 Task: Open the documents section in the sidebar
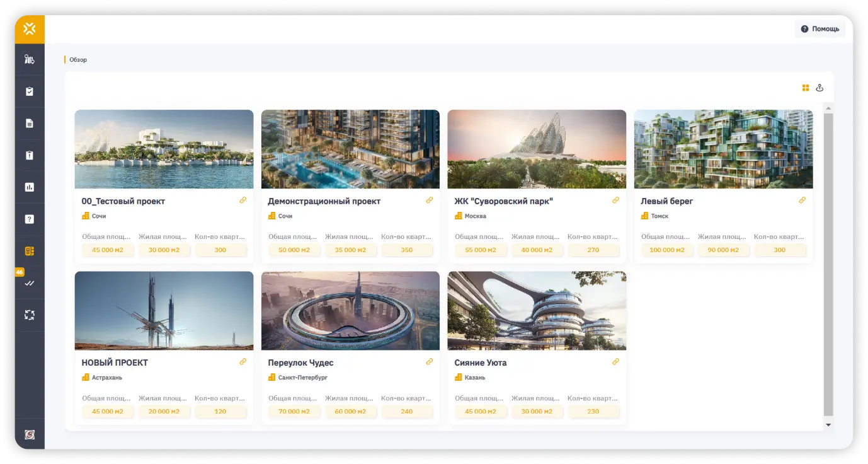click(29, 123)
